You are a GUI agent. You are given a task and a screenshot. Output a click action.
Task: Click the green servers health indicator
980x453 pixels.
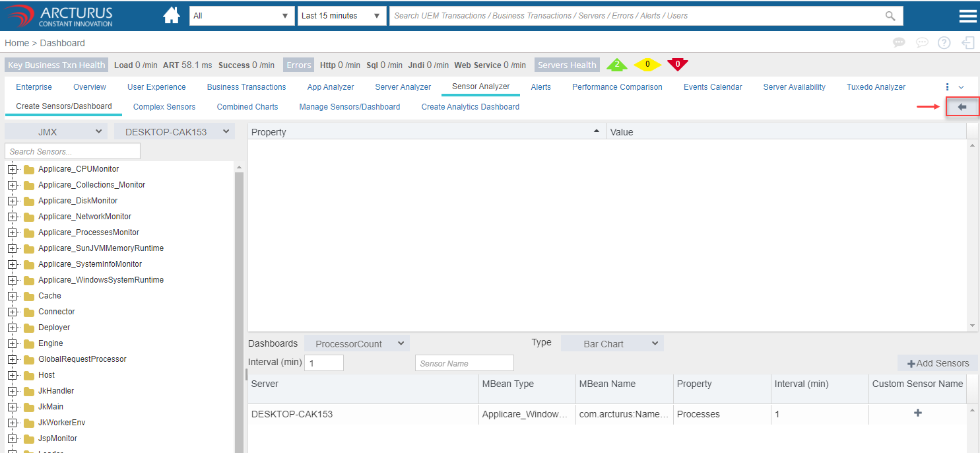coord(616,65)
